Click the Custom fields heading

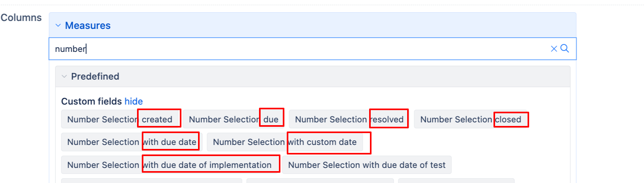coord(91,101)
